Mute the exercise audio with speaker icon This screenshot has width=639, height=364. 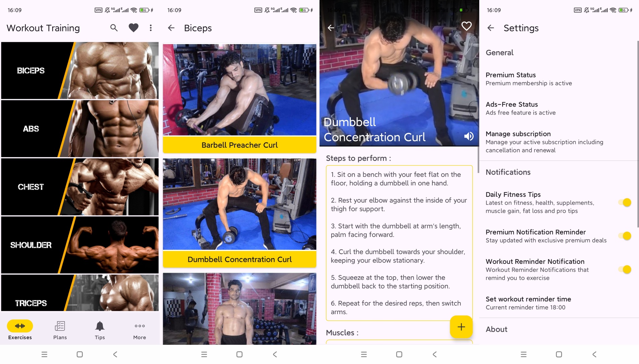468,136
